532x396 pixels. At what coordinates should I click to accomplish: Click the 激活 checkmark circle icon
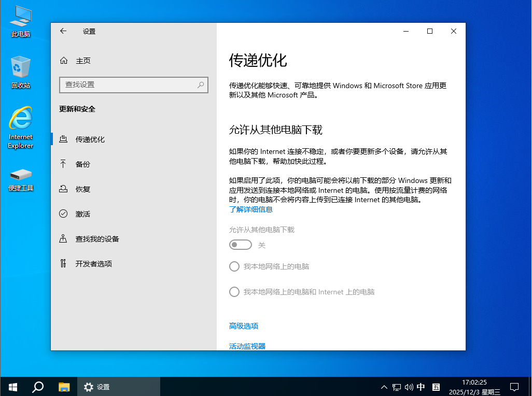pyautogui.click(x=63, y=214)
